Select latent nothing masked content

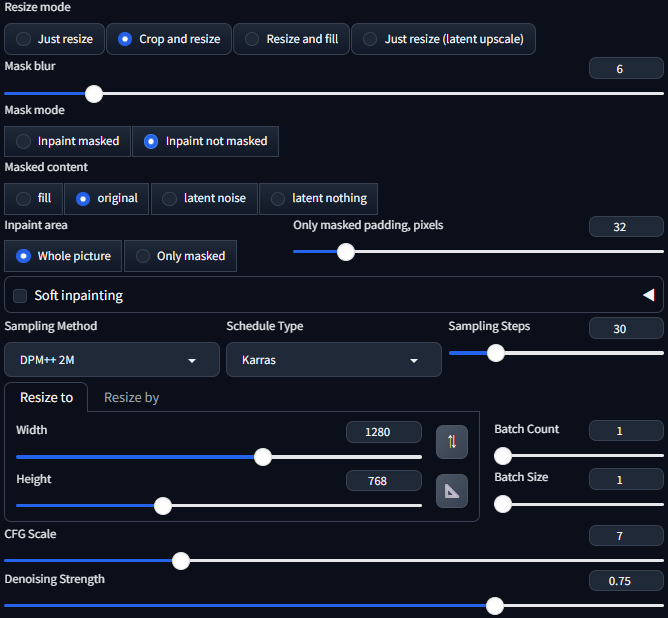318,198
